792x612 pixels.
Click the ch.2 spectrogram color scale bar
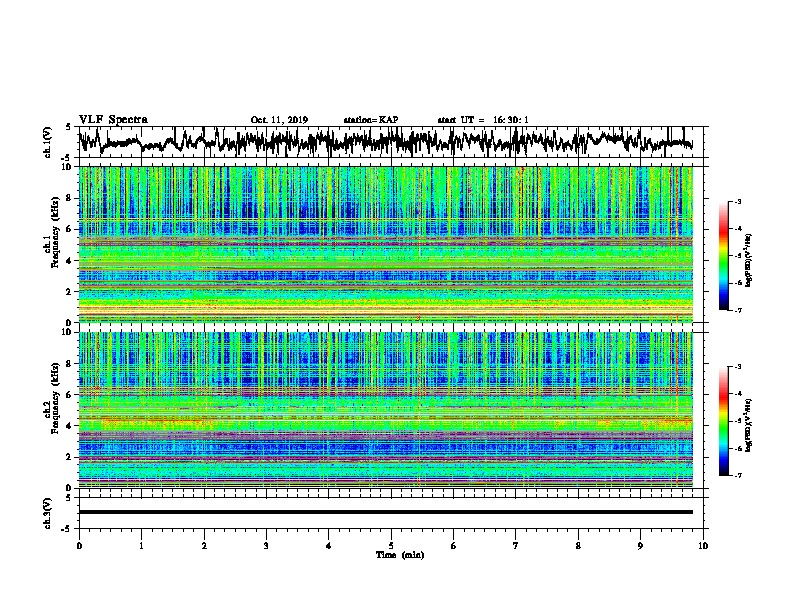[724, 421]
